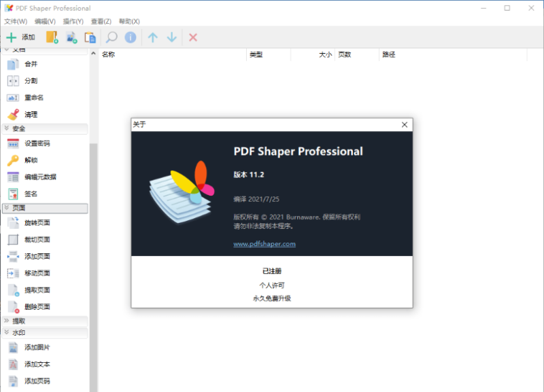Open the www.pdfshaper.com link
The image size is (544, 392).
pyautogui.click(x=265, y=244)
